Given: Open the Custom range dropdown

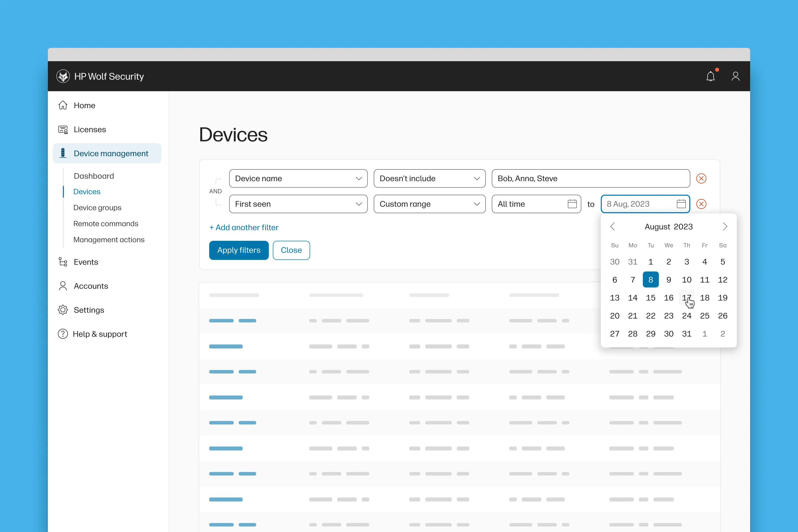Looking at the screenshot, I should tap(430, 204).
